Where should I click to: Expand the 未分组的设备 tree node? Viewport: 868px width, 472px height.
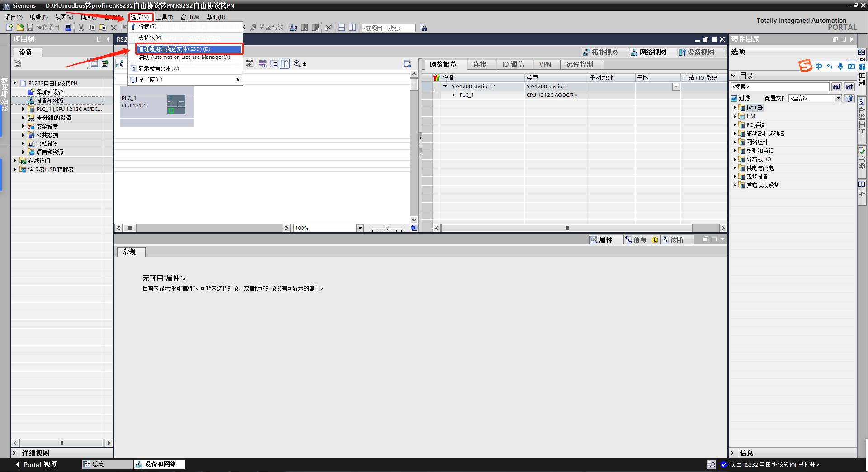23,118
